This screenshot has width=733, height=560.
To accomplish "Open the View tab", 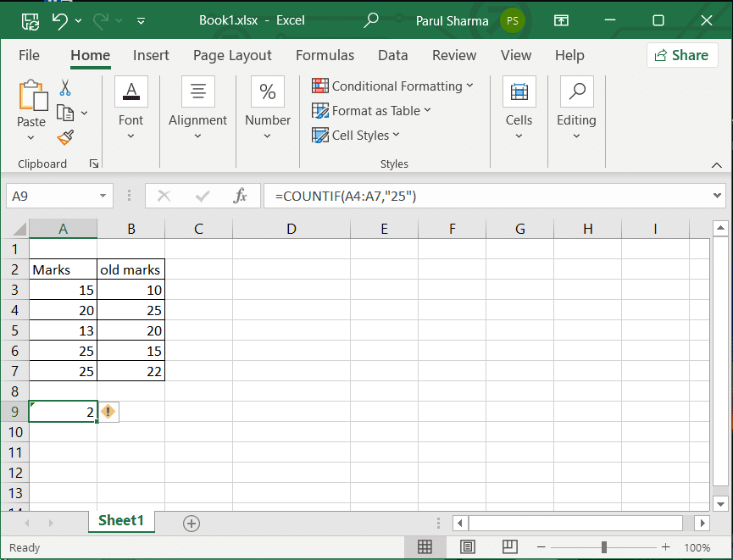I will (x=516, y=55).
